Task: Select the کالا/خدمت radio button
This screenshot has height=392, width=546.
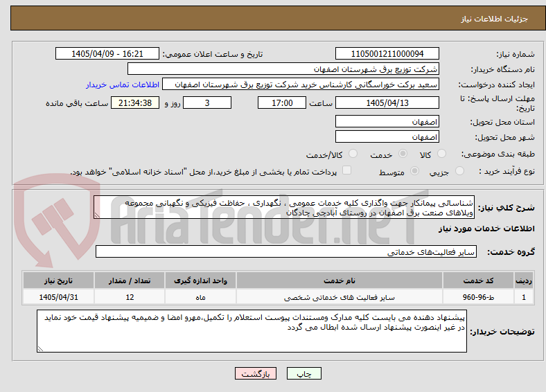Action: (x=353, y=154)
